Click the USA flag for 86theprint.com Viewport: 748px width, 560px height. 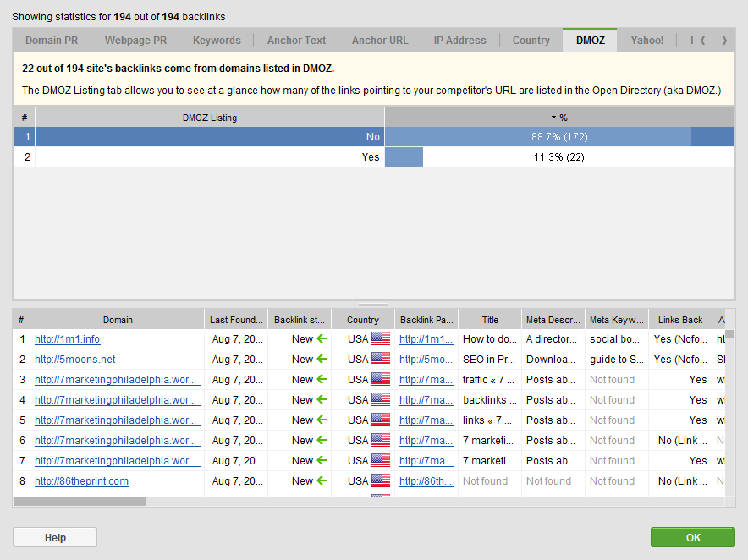[x=381, y=481]
